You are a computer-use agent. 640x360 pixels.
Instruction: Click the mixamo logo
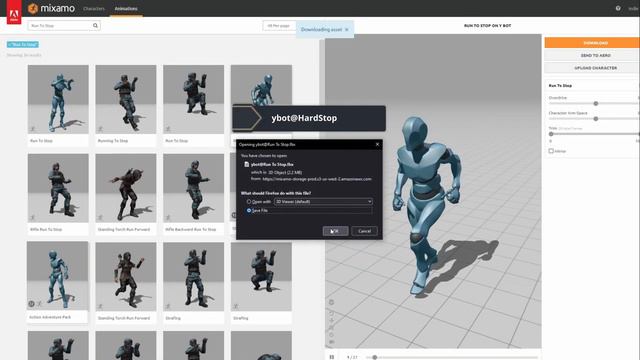tap(51, 8)
